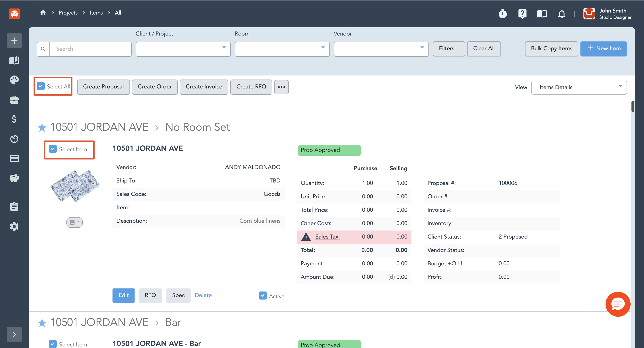Open John Smith user menu

click(607, 14)
